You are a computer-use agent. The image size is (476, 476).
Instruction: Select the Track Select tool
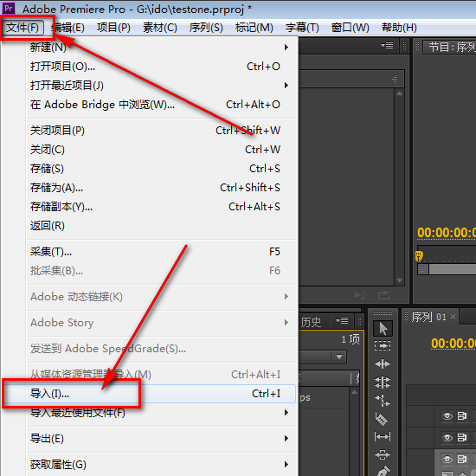click(383, 345)
